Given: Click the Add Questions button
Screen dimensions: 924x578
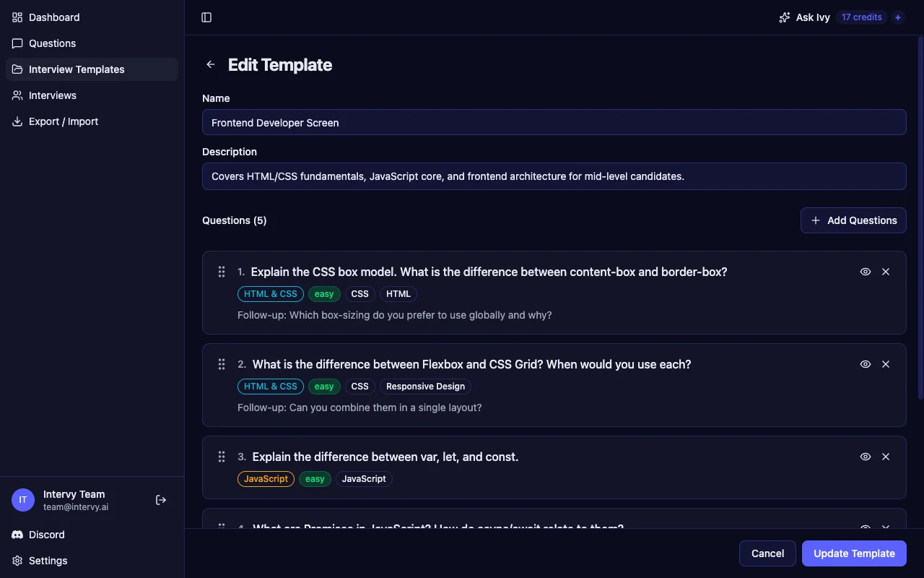Looking at the screenshot, I should click(853, 220).
